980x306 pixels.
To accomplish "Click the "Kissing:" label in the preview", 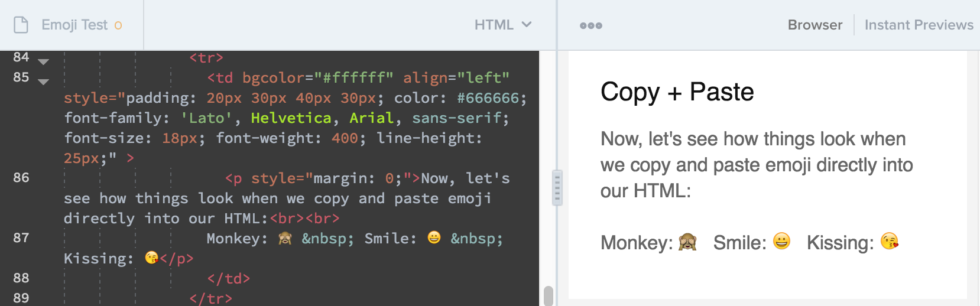I will (x=840, y=243).
